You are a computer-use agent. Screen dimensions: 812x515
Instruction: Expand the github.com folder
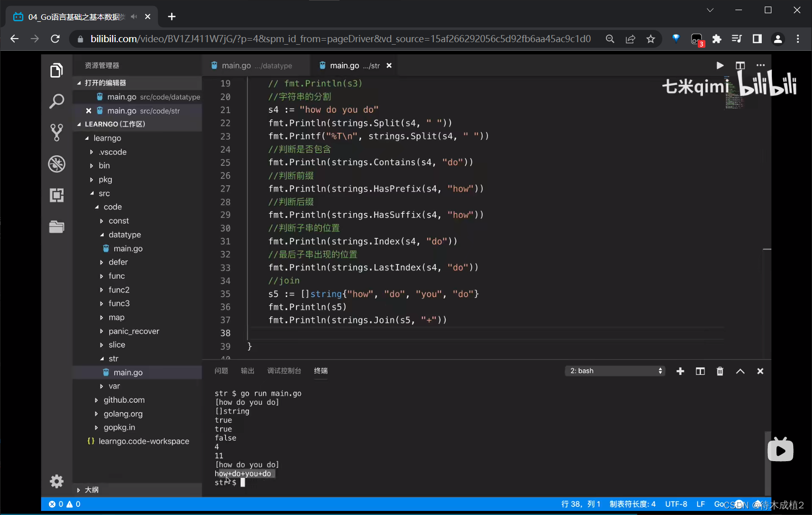click(137, 400)
